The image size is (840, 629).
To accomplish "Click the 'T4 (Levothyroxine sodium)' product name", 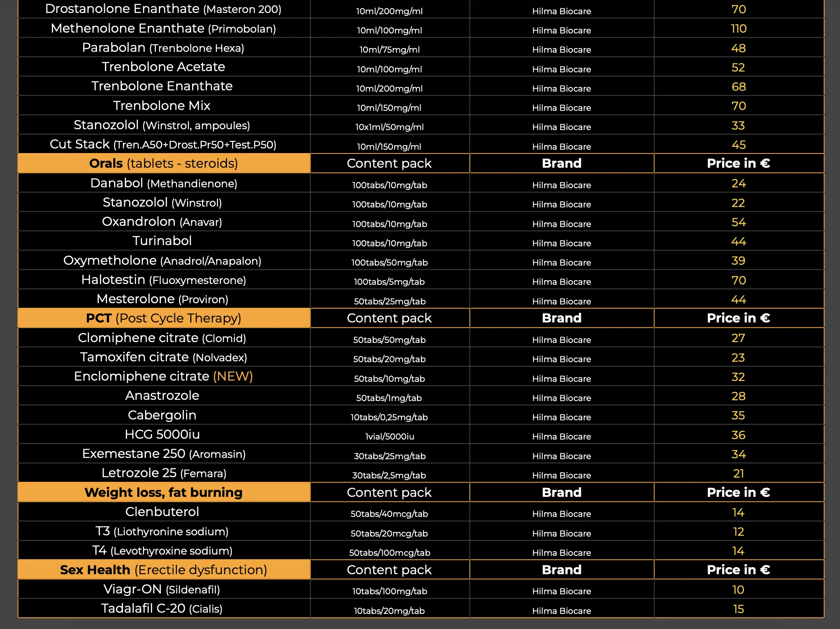I will (162, 551).
